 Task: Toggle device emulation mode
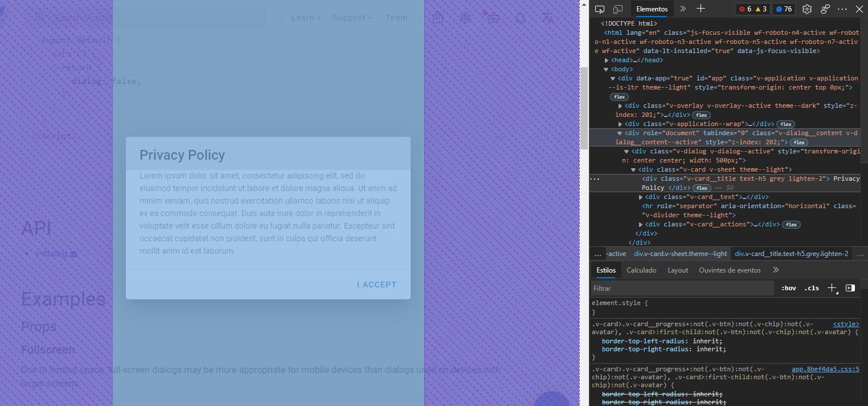coord(618,9)
